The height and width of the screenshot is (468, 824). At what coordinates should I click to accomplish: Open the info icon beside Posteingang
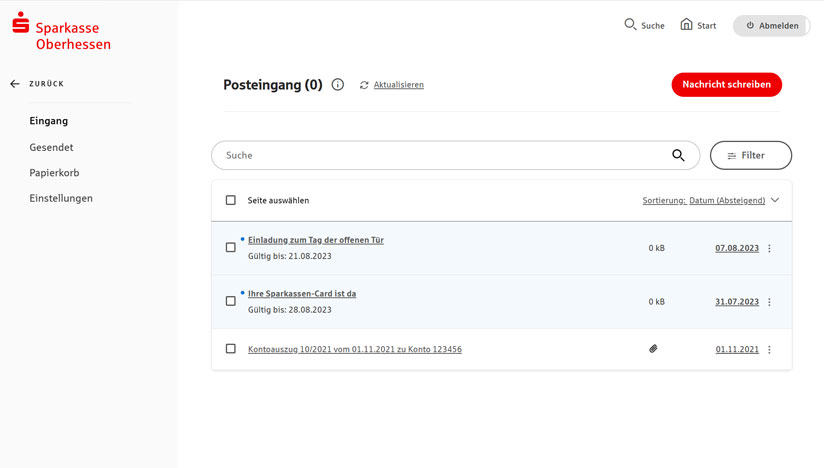click(x=337, y=85)
